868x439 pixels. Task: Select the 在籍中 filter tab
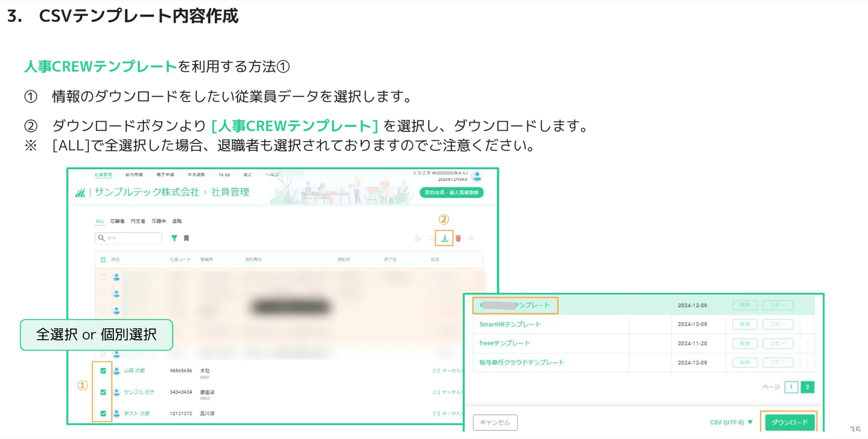[159, 221]
